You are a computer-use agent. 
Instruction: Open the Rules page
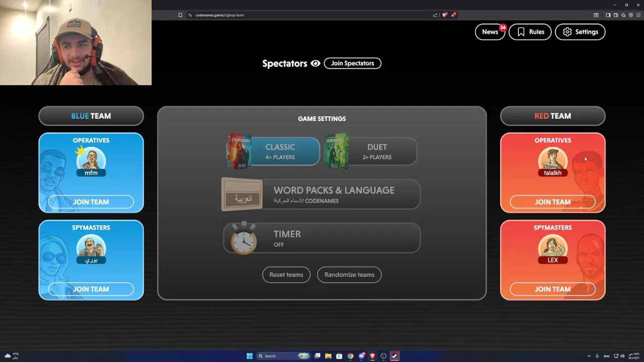tap(530, 32)
